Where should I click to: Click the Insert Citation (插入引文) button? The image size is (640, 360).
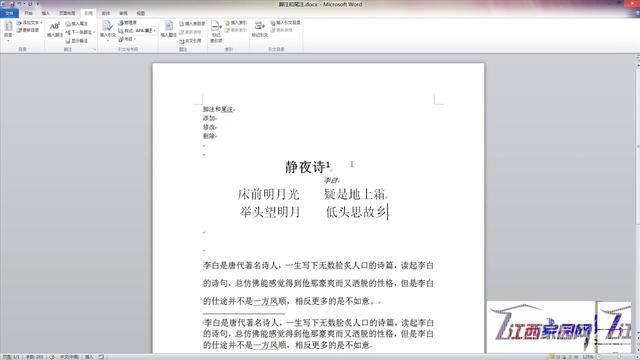108,30
